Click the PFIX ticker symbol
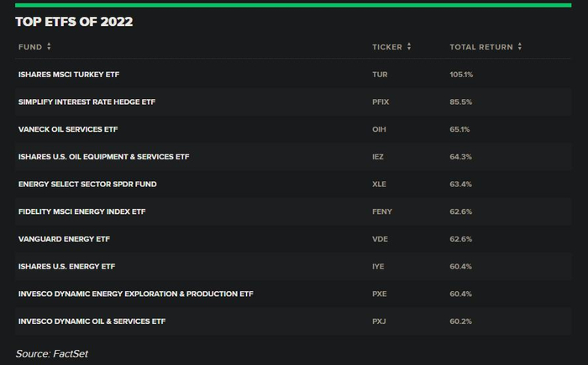 pyautogui.click(x=381, y=102)
